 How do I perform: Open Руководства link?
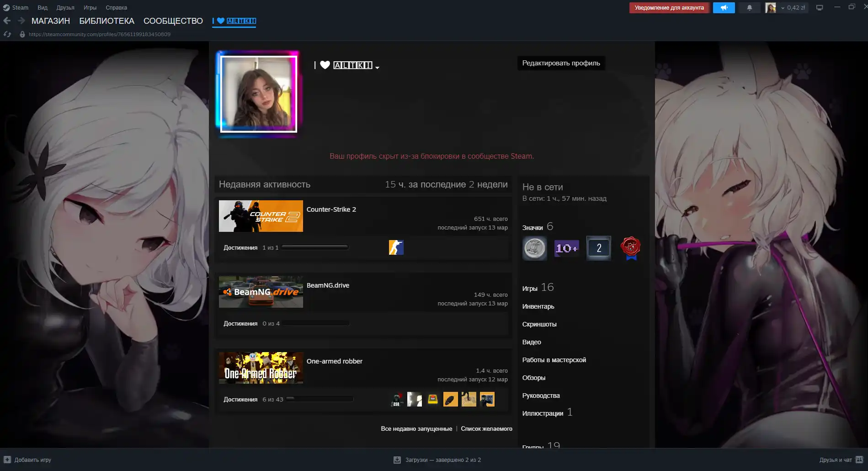(x=541, y=396)
